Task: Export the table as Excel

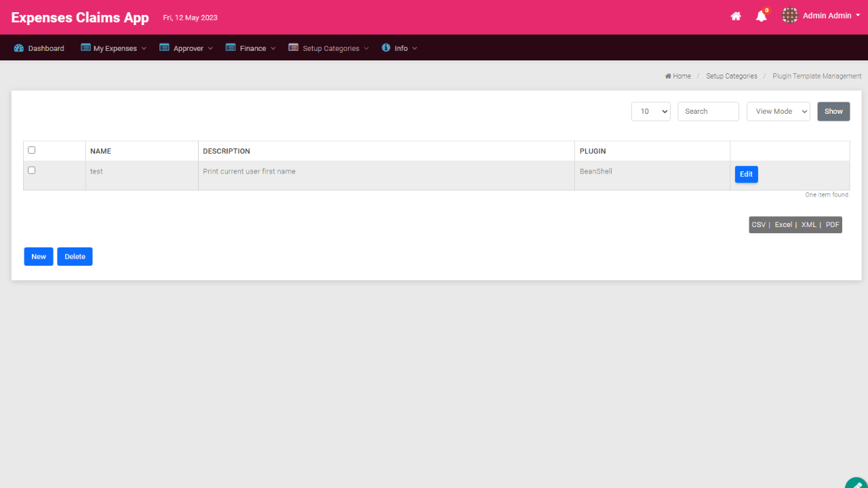Action: [x=783, y=225]
